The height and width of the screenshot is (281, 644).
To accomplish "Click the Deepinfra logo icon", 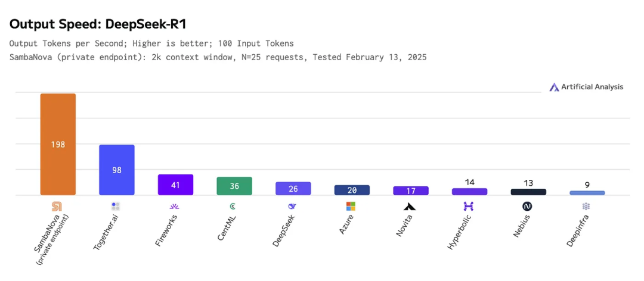I will 586,207.
